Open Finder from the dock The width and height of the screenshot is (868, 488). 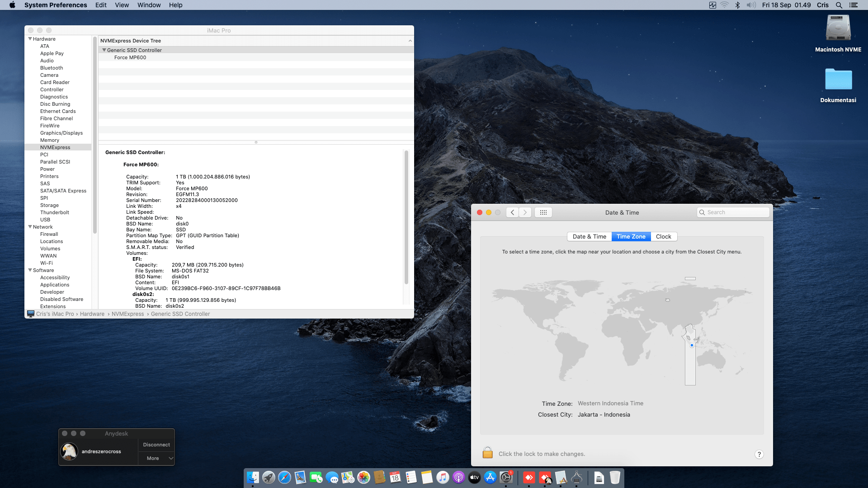coord(253,477)
